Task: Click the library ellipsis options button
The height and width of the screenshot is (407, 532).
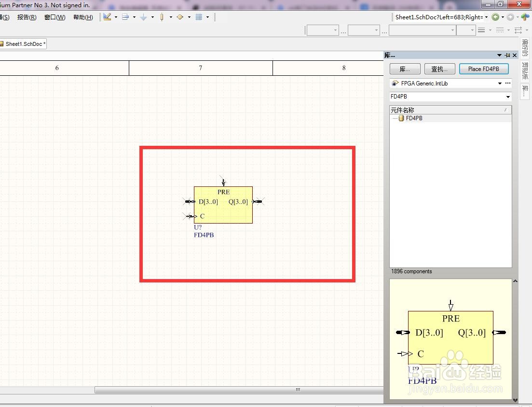Action: pos(508,83)
